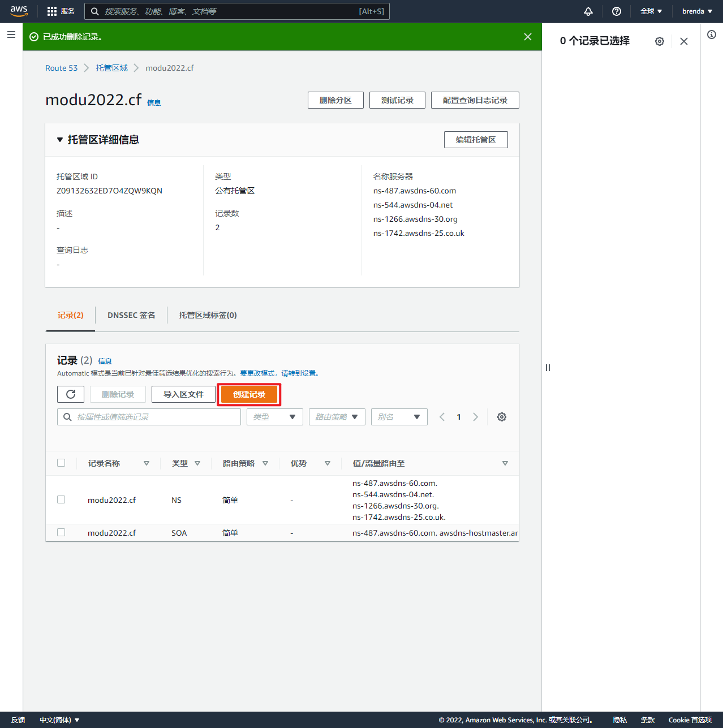Click the import zone file button
The height and width of the screenshot is (728, 723).
click(183, 394)
